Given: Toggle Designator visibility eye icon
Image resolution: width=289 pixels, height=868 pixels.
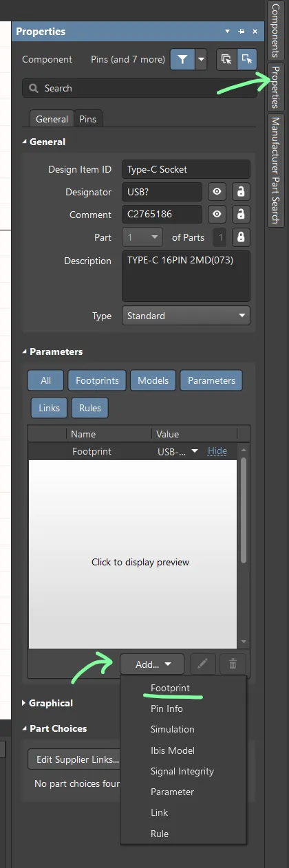Looking at the screenshot, I should point(217,192).
